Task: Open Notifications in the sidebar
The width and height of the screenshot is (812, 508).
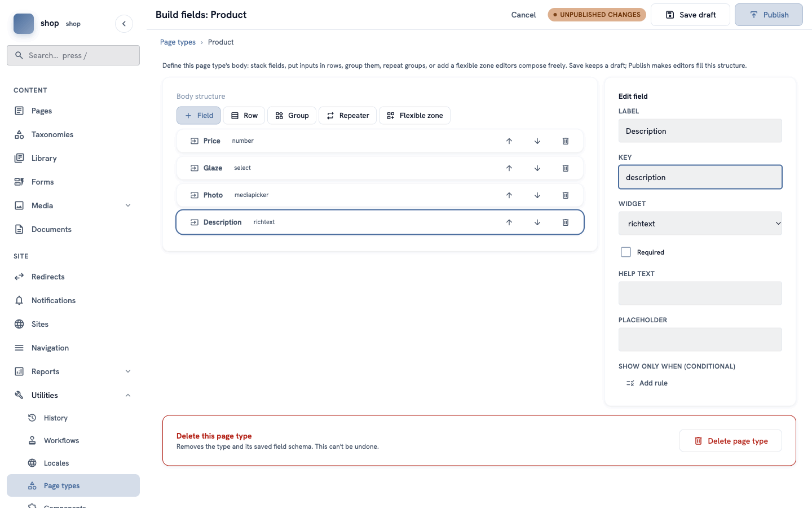Action: point(73,300)
